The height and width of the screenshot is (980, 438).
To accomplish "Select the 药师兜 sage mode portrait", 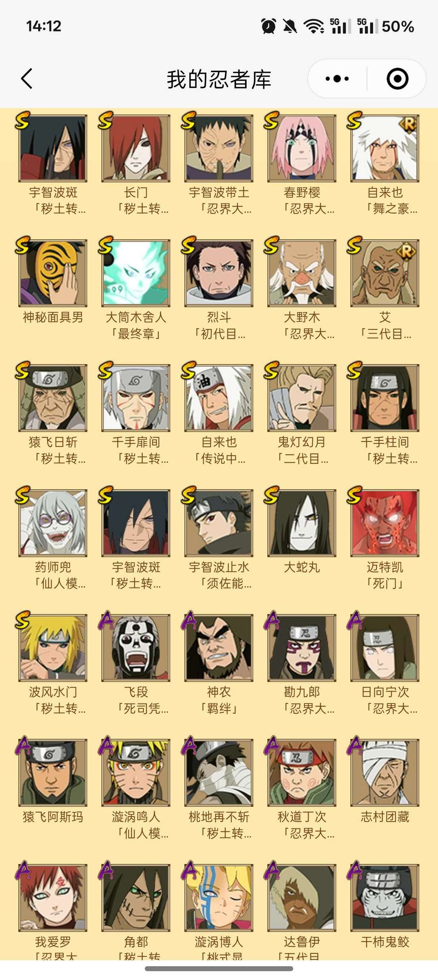I will (53, 523).
